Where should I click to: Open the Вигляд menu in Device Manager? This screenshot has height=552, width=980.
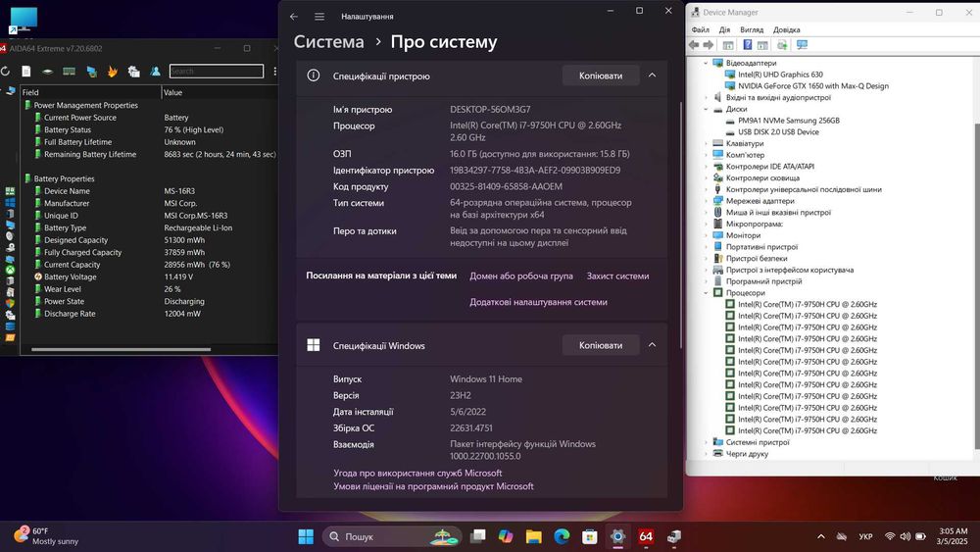tap(752, 30)
